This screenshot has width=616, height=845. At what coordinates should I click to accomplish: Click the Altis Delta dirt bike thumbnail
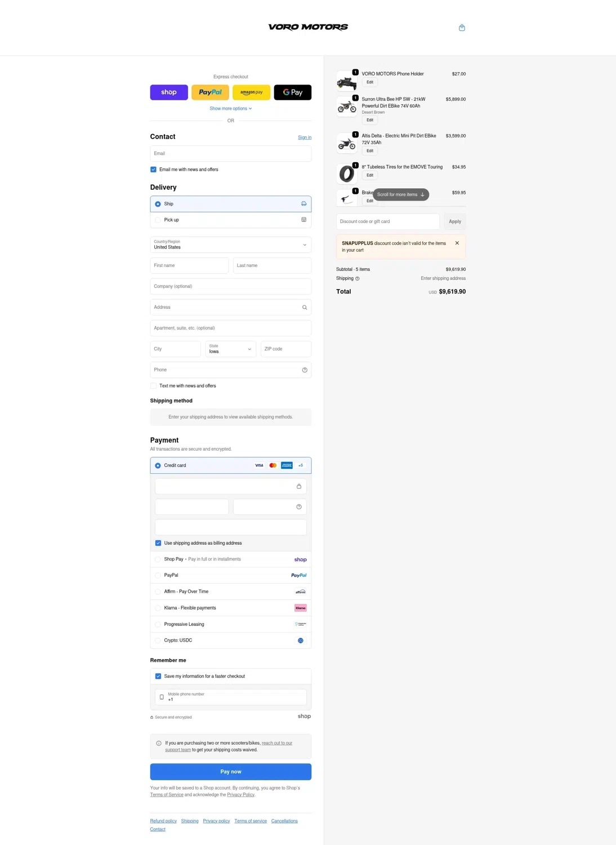click(x=346, y=144)
